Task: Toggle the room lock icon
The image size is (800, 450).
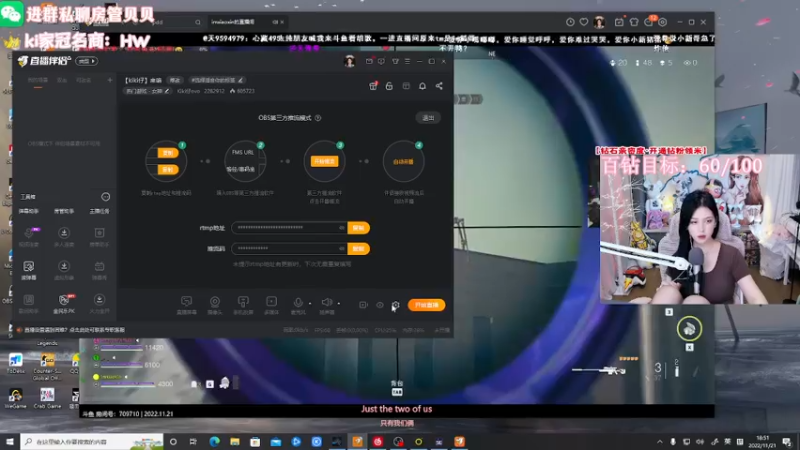Action: [389, 86]
